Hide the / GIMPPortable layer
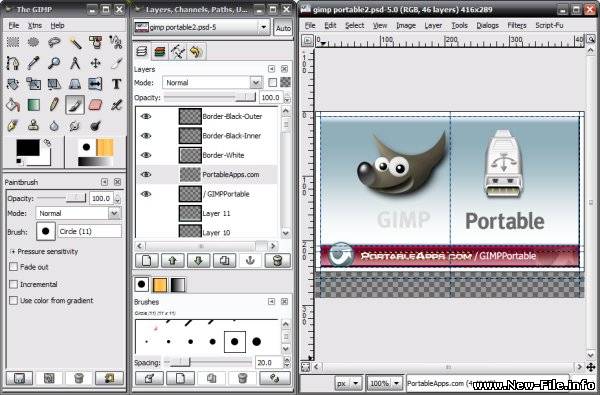Image resolution: width=600 pixels, height=395 pixels. [x=146, y=194]
